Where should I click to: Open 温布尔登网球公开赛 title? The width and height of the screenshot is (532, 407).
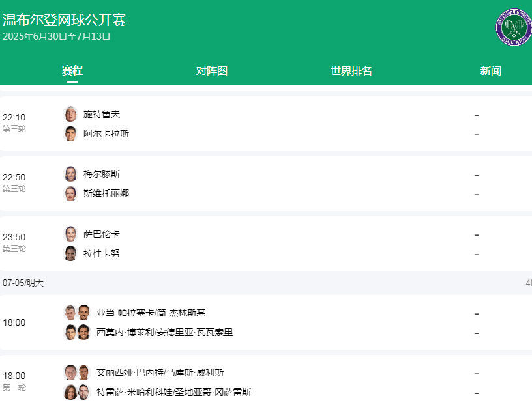point(65,20)
